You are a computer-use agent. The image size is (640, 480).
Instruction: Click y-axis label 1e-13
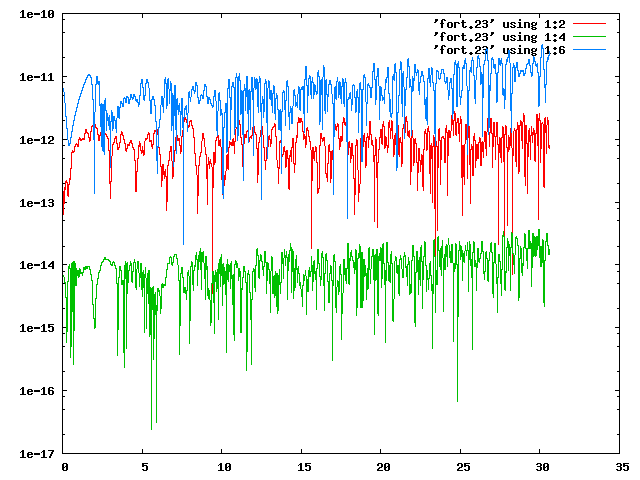pos(37,202)
